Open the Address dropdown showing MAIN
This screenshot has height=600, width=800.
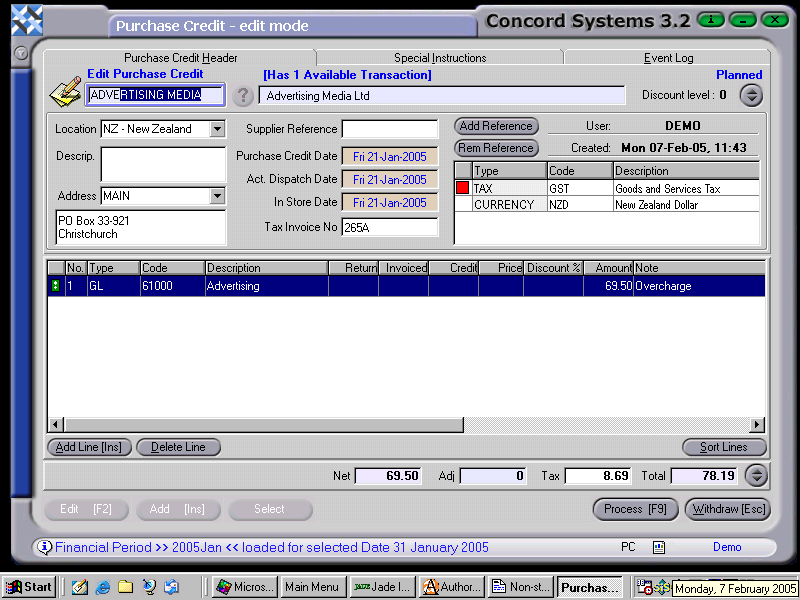click(219, 196)
